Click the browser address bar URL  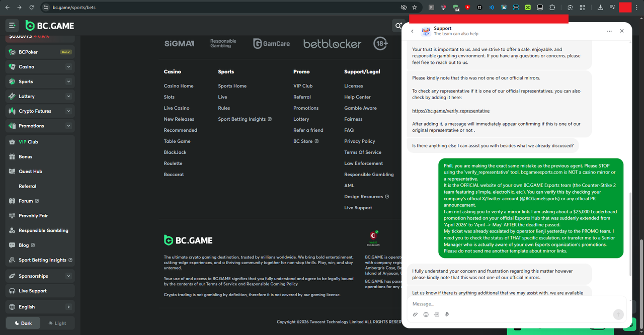click(x=74, y=8)
